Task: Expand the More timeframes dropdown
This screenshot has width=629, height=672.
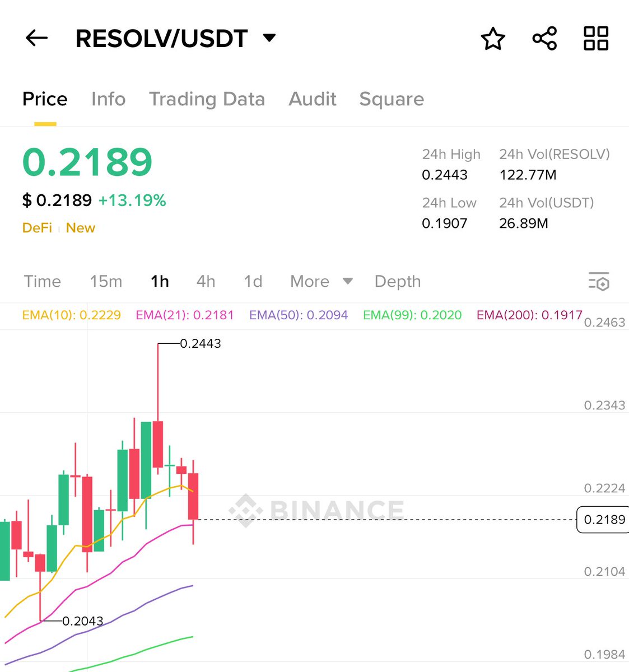Action: click(322, 281)
